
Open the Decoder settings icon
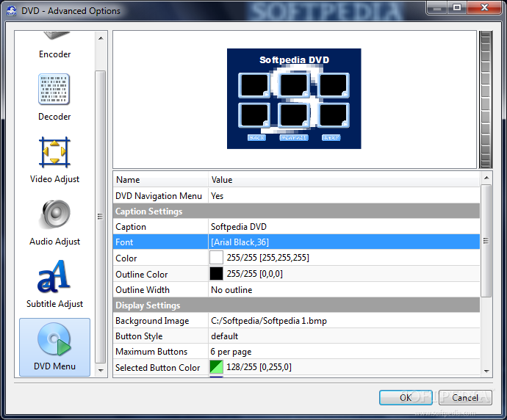54,89
